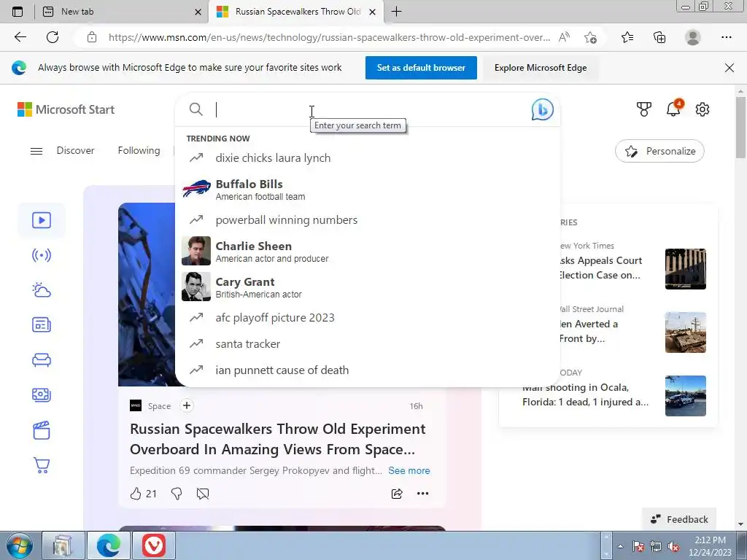Open the movie clapperboard sidebar icon
747x560 pixels.
(42, 430)
